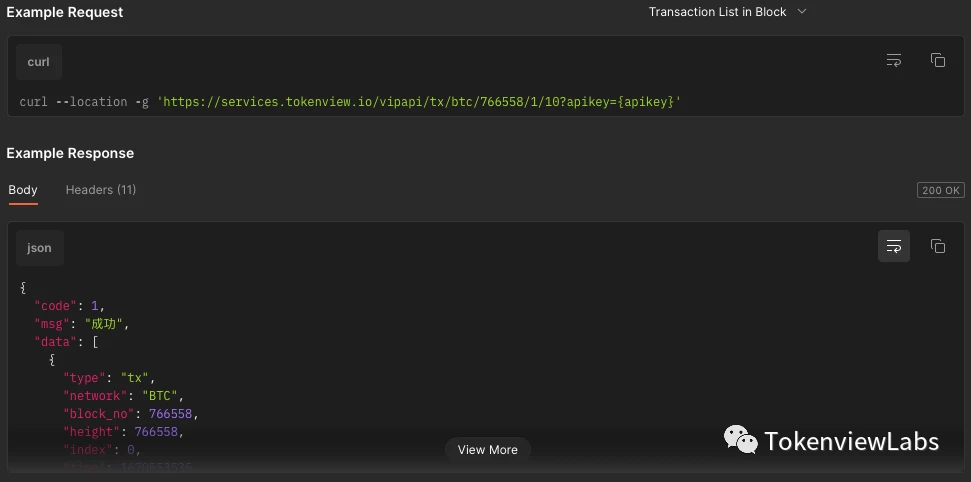The height and width of the screenshot is (482, 971).
Task: Click the curl language badge
Action: coord(39,62)
